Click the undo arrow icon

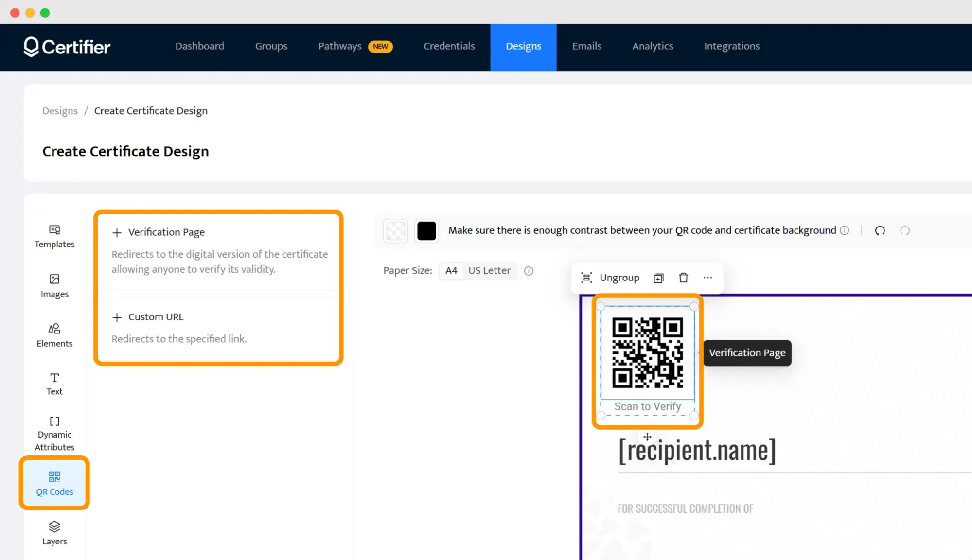click(x=880, y=230)
